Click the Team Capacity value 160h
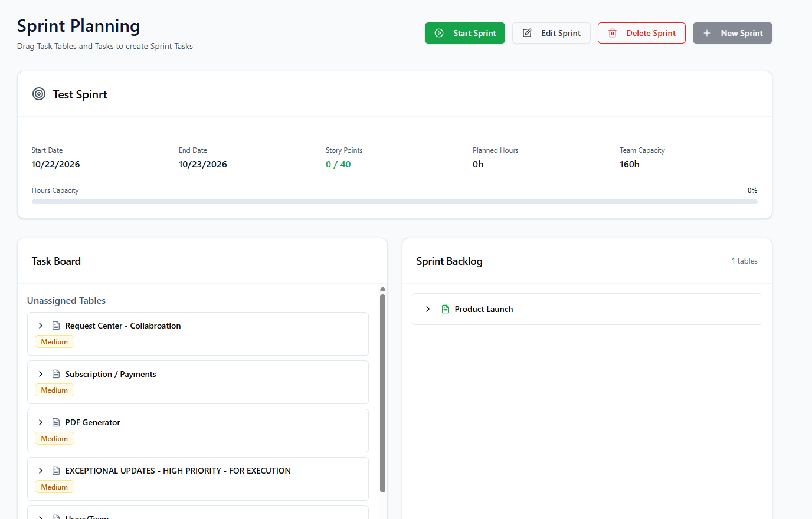 [630, 165]
